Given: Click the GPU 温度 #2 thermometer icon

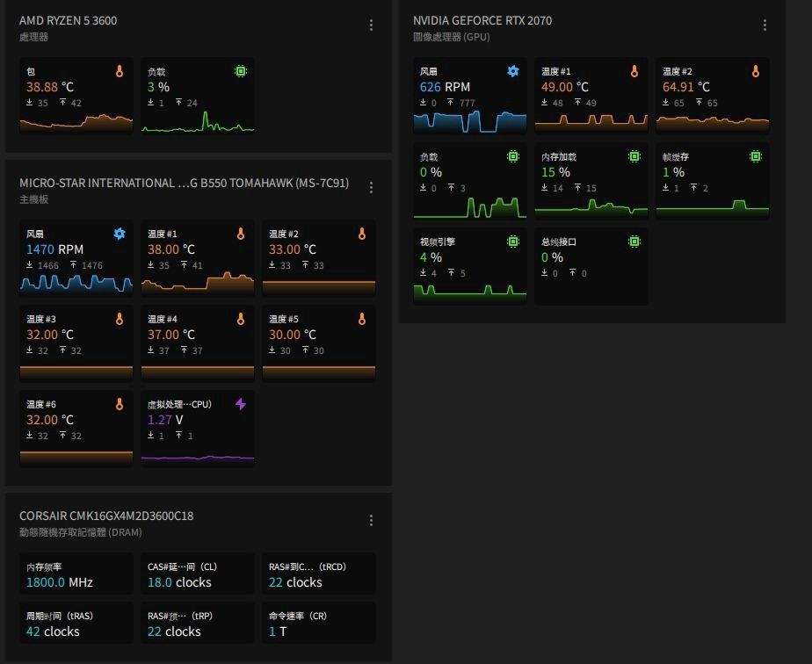Looking at the screenshot, I should pos(756,71).
